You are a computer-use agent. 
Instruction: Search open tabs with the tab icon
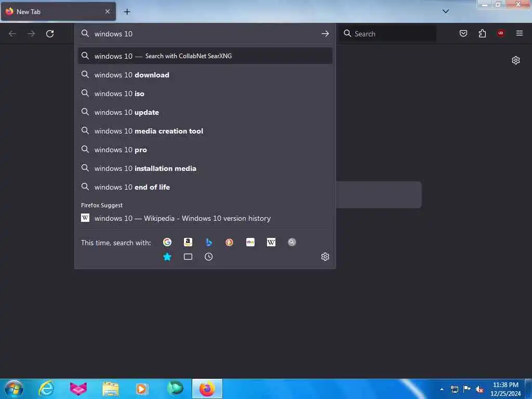tap(188, 257)
